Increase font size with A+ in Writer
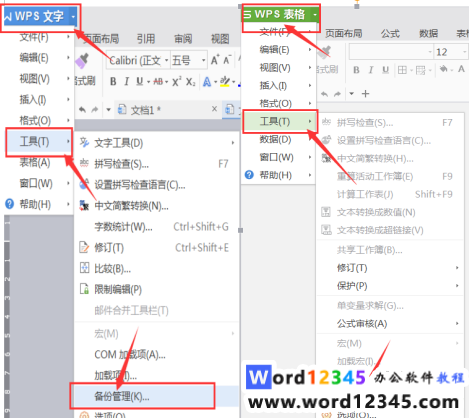Viewport: 469px width, 418px height. (x=215, y=60)
